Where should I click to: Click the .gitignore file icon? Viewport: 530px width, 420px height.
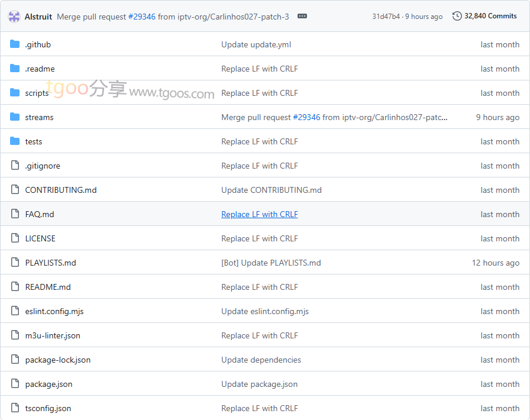[x=15, y=166]
